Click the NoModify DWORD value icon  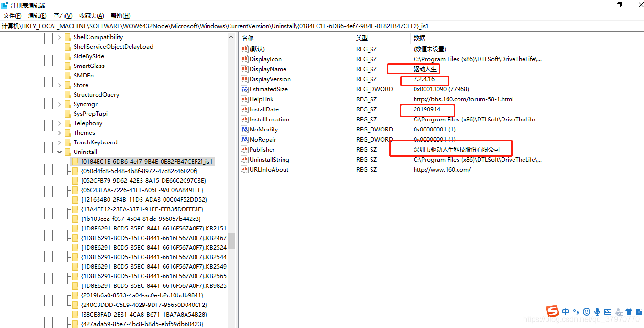click(x=245, y=129)
